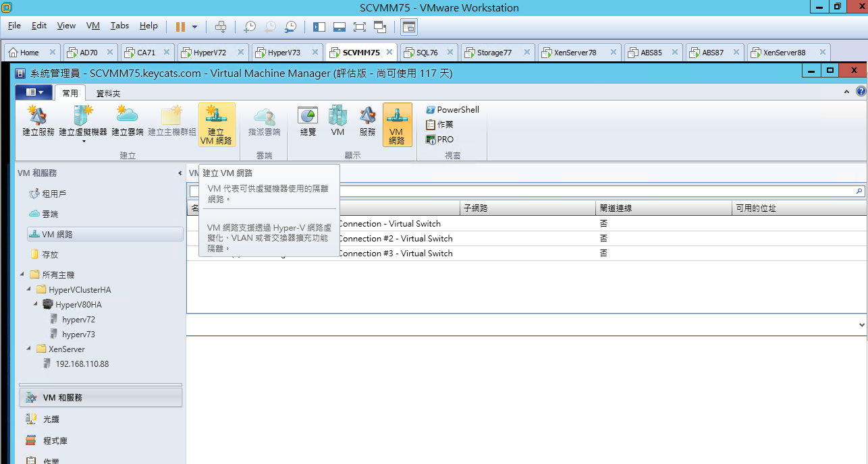Switch to the XenServer78 VM tab

(x=579, y=53)
